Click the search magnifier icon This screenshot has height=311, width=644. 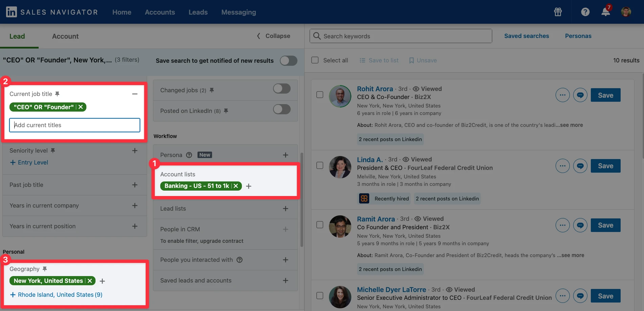point(317,36)
